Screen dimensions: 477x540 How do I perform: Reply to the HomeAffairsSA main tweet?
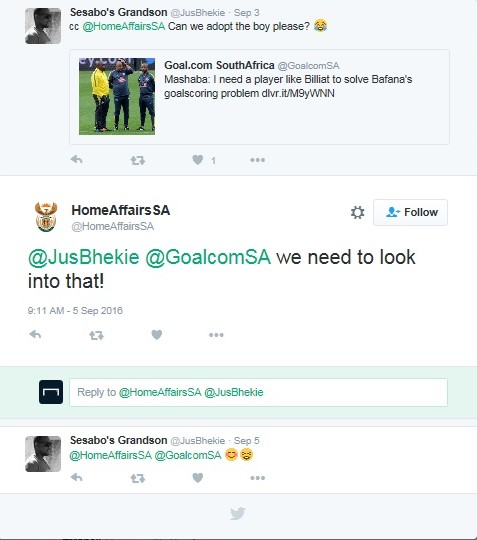[x=35, y=334]
